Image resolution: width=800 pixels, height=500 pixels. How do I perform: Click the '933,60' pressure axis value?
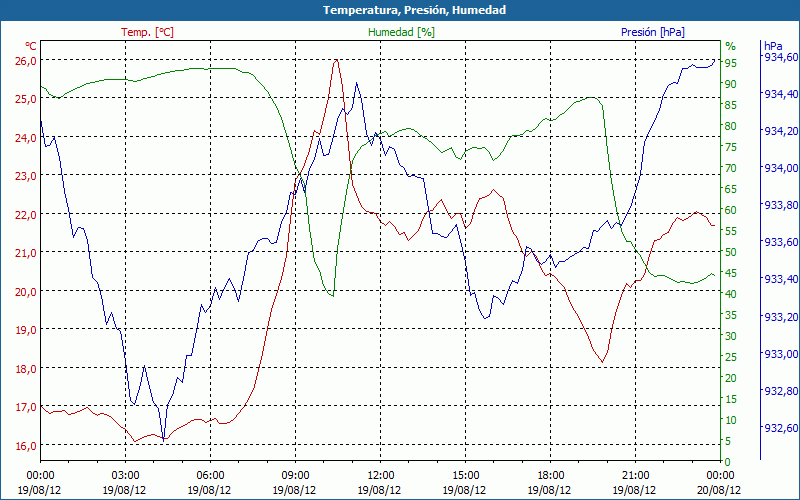[780, 242]
